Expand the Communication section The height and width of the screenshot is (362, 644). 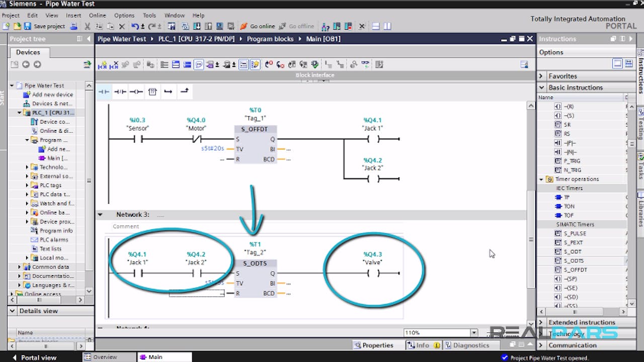point(541,345)
